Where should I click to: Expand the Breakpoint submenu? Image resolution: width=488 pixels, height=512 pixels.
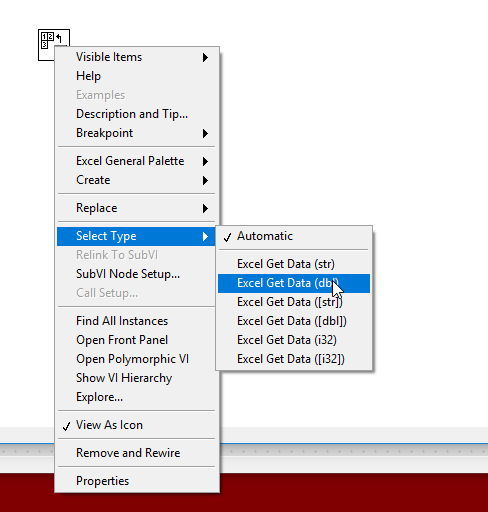(x=137, y=133)
